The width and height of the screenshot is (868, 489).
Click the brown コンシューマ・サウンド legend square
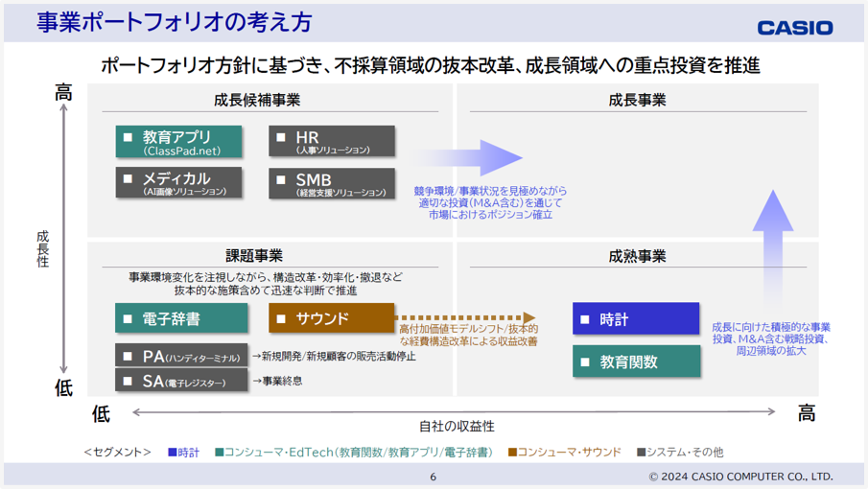[x=512, y=453]
